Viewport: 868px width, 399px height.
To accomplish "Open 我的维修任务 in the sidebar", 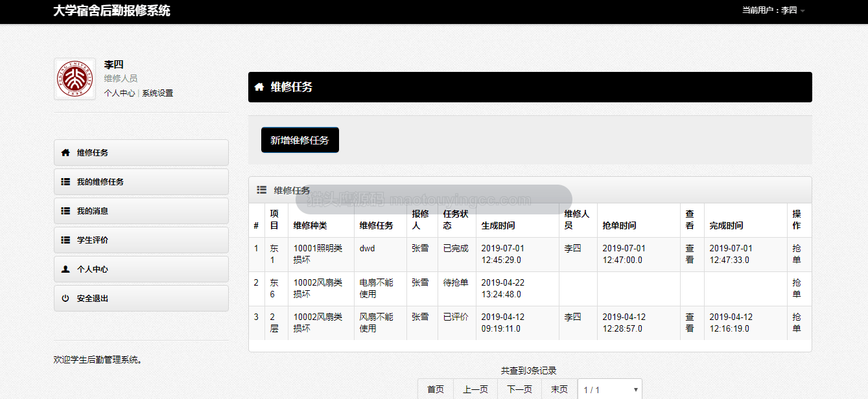I will tap(141, 182).
